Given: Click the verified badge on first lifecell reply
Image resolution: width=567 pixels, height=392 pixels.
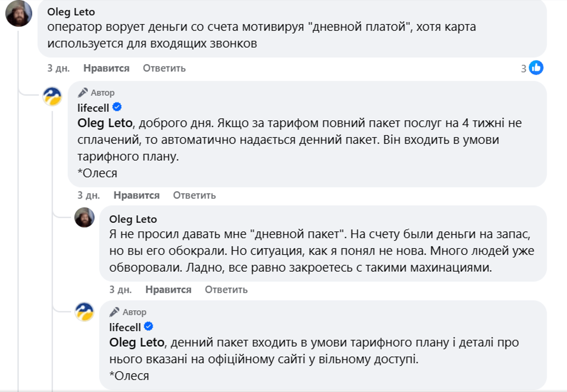Looking at the screenshot, I should [x=117, y=107].
